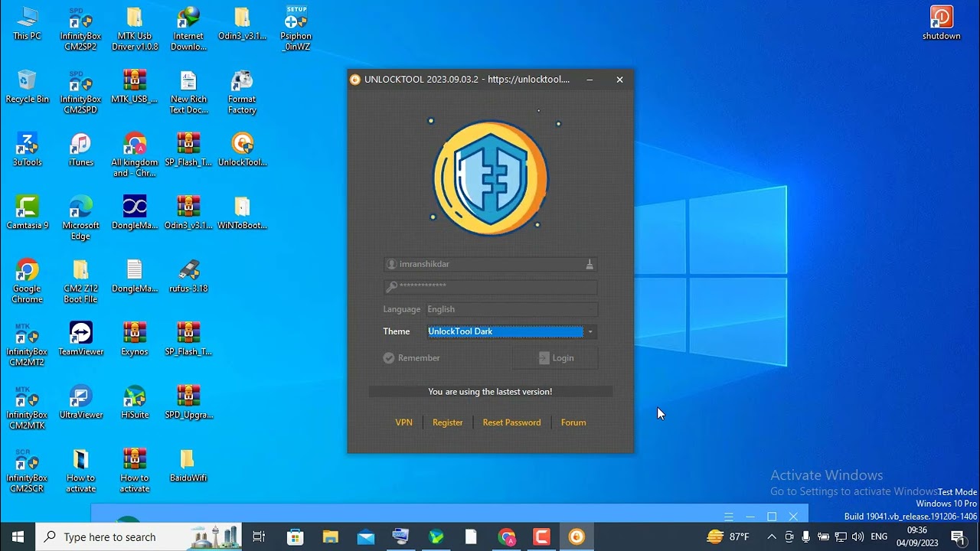This screenshot has height=551, width=980.
Task: Open the volume control in the tray
Action: (x=857, y=537)
